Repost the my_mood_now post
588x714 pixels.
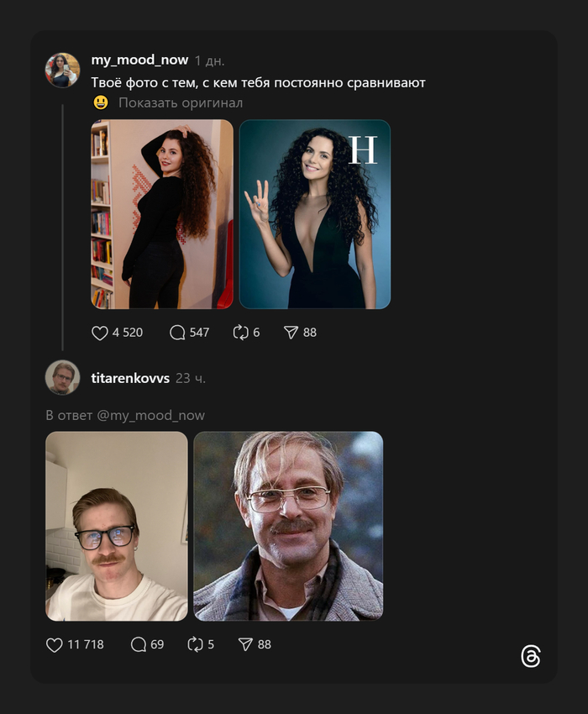(241, 333)
